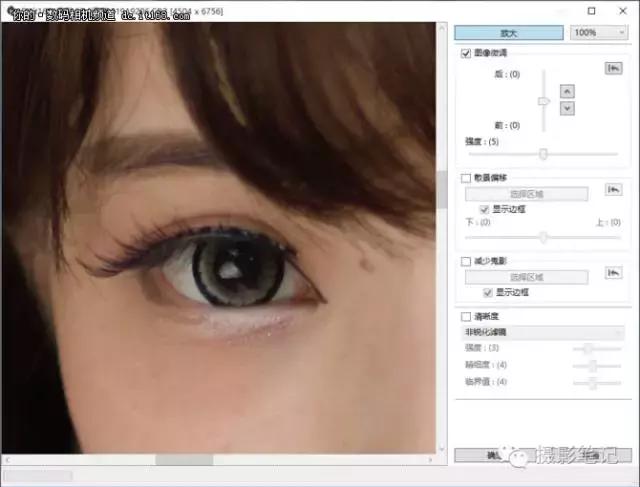Click the blue 放大 magnify button
This screenshot has height=487, width=640.
509,33
